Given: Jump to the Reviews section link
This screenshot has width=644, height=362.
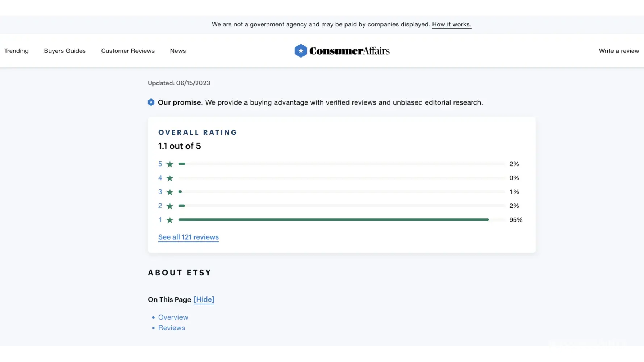Looking at the screenshot, I should tap(172, 328).
